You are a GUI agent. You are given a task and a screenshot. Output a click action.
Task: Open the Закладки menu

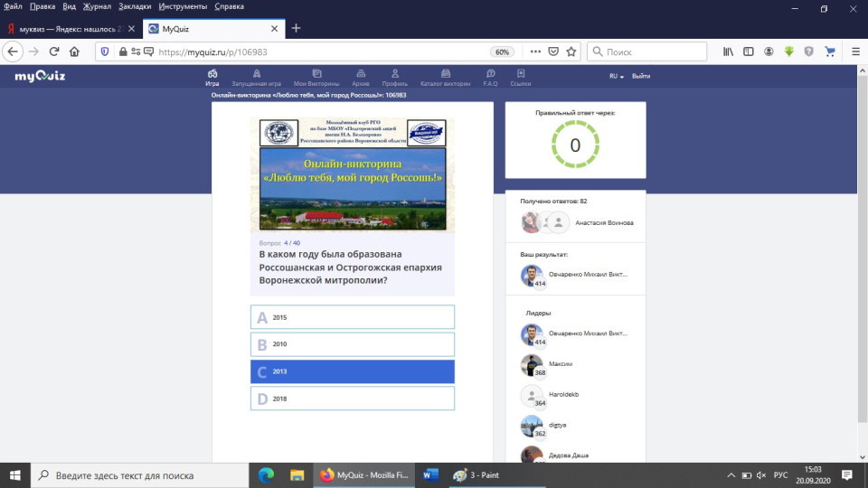(135, 6)
